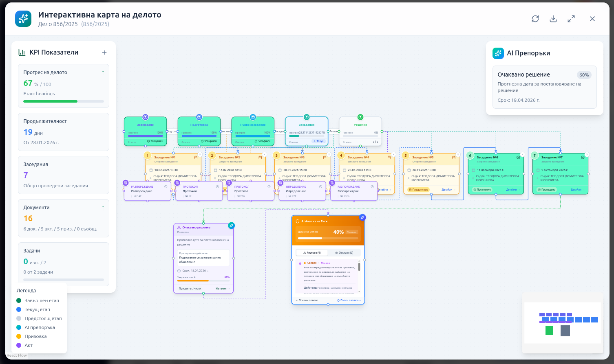Click the plus icon in KPI Показатели
This screenshot has width=614, height=364.
click(x=104, y=53)
